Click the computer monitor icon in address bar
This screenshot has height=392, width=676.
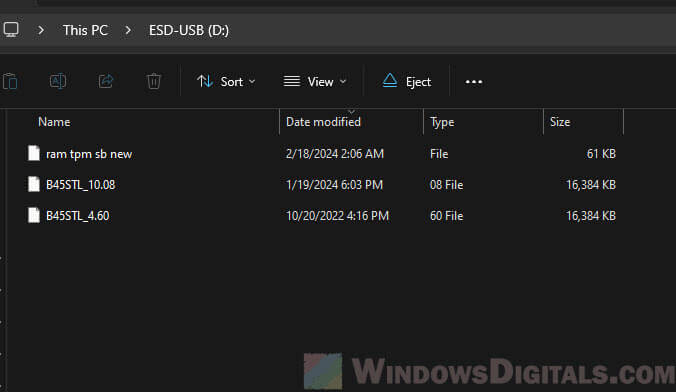coord(11,30)
